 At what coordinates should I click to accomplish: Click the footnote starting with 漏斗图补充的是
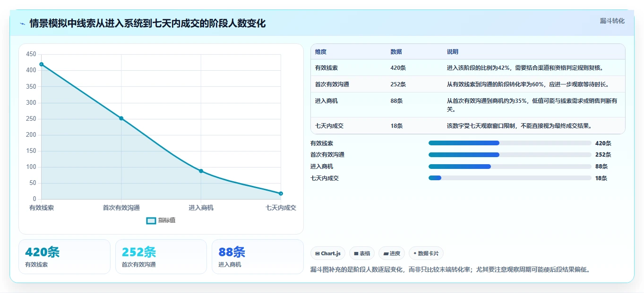[450, 269]
